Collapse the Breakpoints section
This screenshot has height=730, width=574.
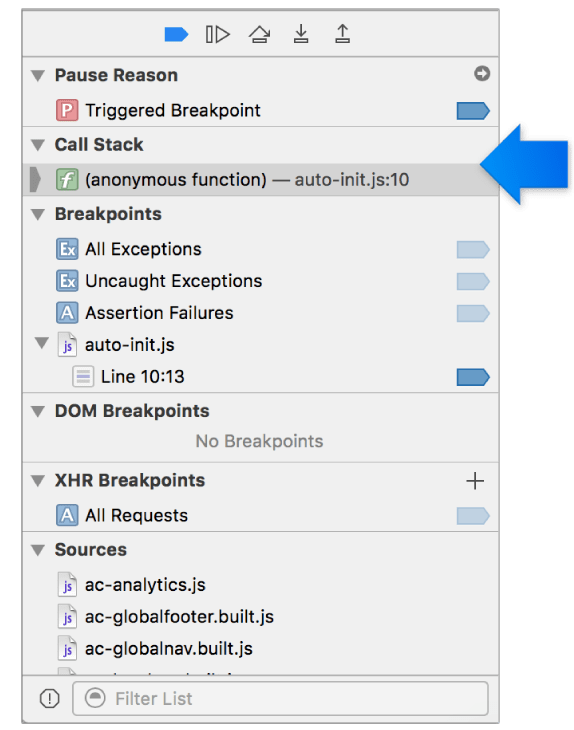[38, 214]
